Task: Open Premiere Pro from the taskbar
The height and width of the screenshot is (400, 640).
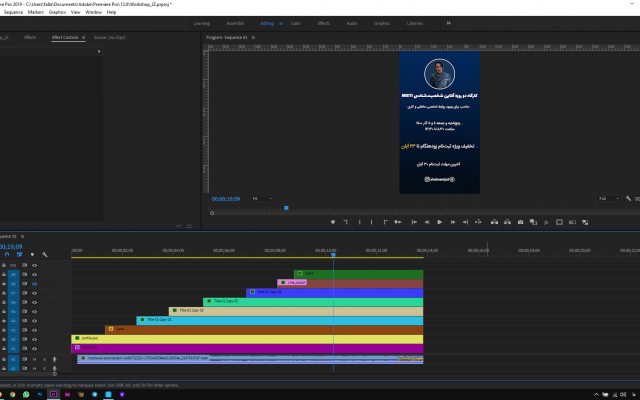Action: [53, 394]
